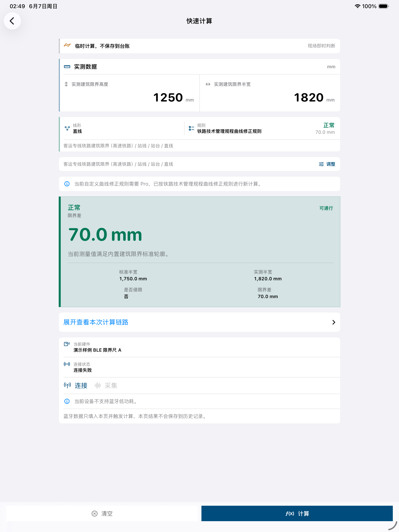This screenshot has height=532, width=399.
Task: Click the 正常 70.0 mm rule status
Action: click(325, 128)
